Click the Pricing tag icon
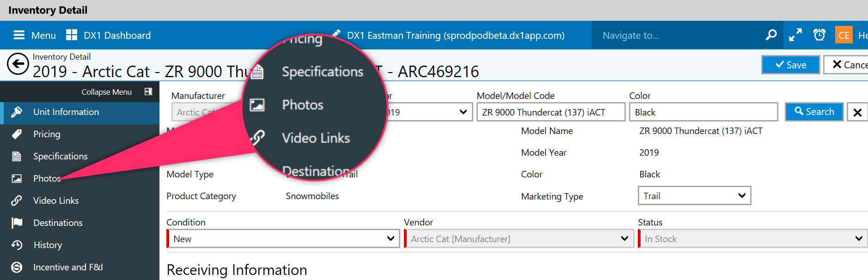 [17, 134]
